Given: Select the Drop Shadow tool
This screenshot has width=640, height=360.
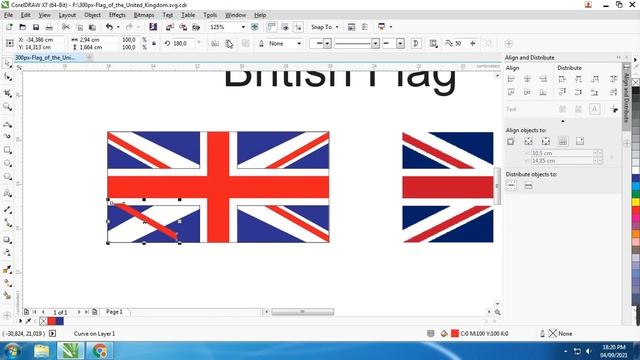Looking at the screenshot, I should [7, 240].
